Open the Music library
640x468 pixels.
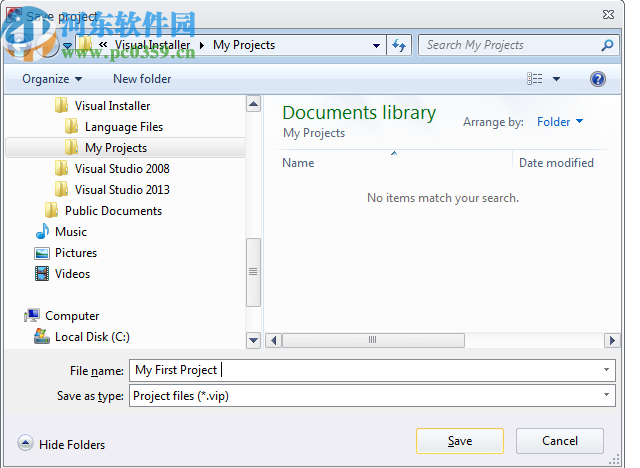[x=71, y=232]
